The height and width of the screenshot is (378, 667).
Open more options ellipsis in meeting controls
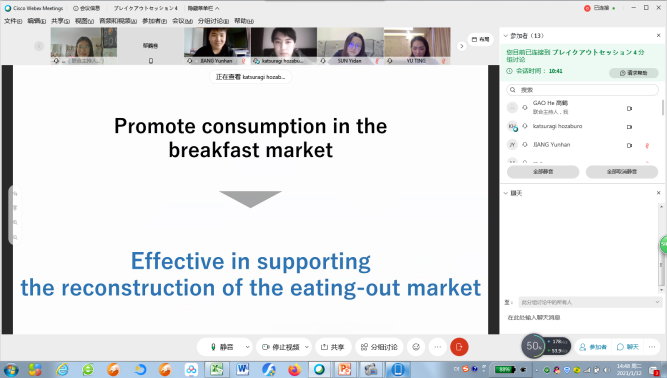coord(438,347)
